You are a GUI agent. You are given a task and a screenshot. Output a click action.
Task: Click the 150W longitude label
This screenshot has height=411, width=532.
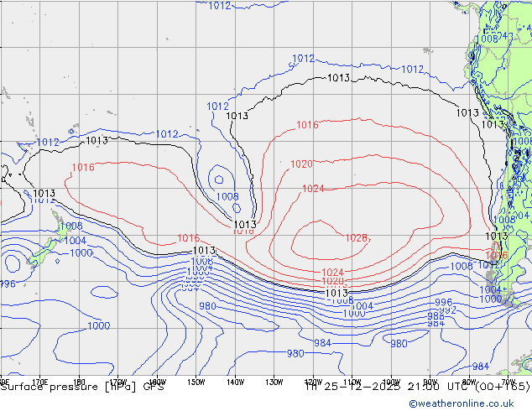point(196,382)
